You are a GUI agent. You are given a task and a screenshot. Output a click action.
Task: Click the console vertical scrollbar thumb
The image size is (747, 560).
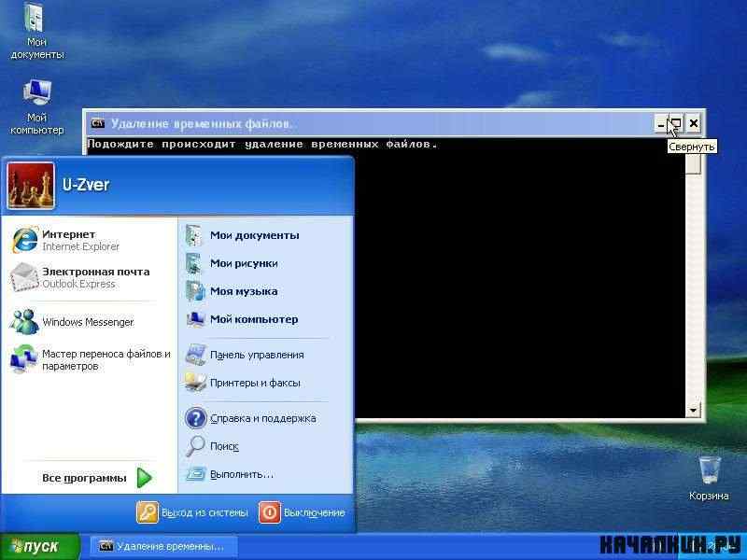(693, 164)
